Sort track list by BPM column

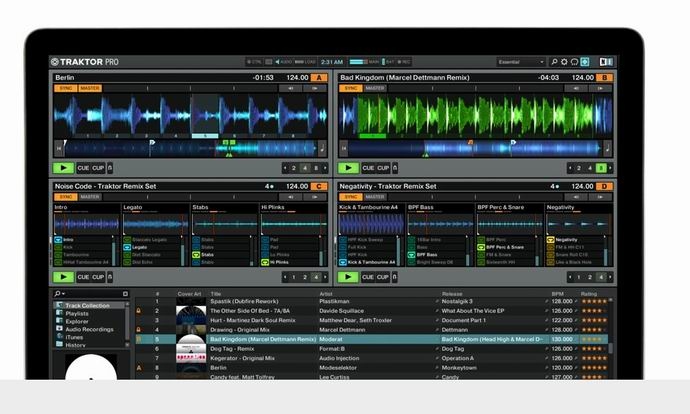pos(558,293)
